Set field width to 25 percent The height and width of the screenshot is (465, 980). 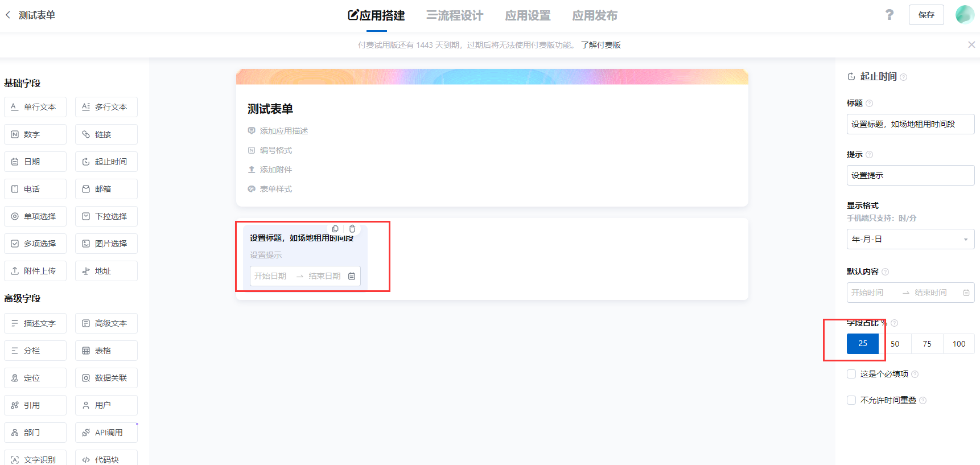click(x=863, y=344)
